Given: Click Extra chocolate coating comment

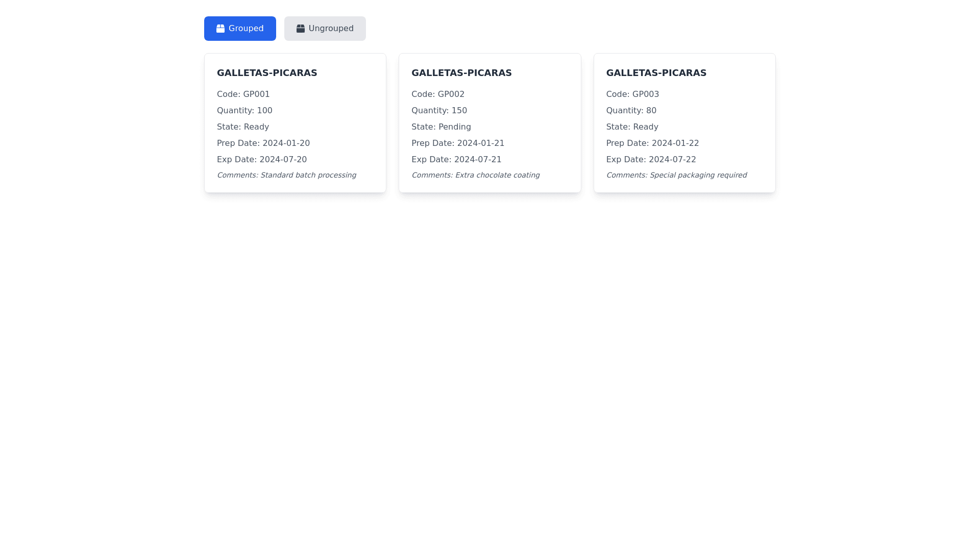Looking at the screenshot, I should [475, 175].
